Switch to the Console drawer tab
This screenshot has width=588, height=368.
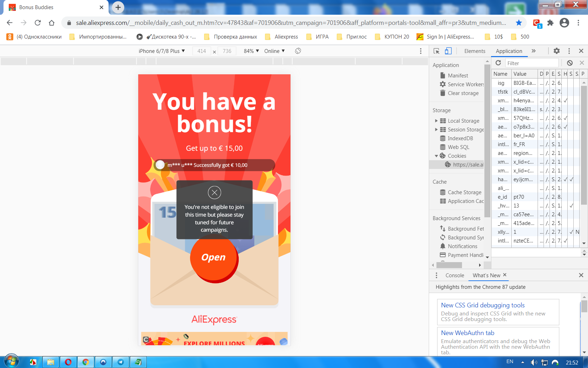point(455,275)
